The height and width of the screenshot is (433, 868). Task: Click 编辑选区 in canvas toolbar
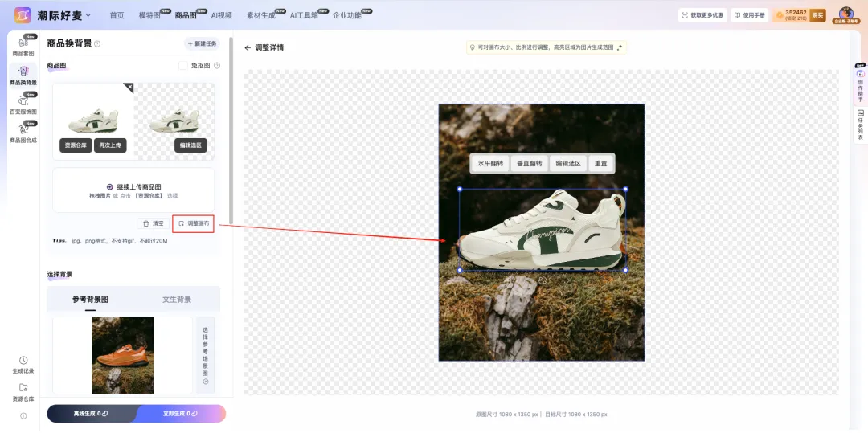pos(568,164)
